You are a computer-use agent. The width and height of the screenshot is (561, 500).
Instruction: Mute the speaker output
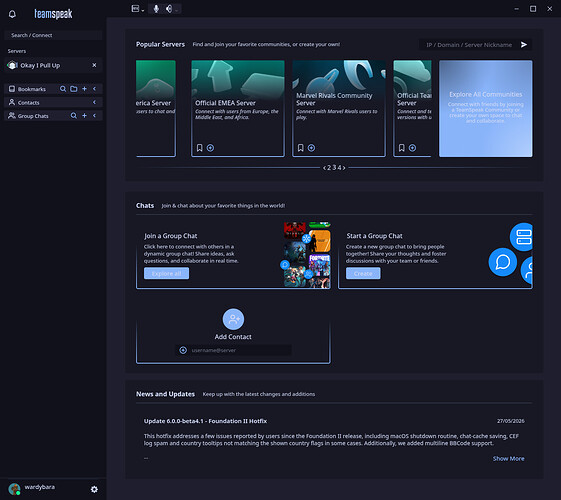[x=169, y=9]
